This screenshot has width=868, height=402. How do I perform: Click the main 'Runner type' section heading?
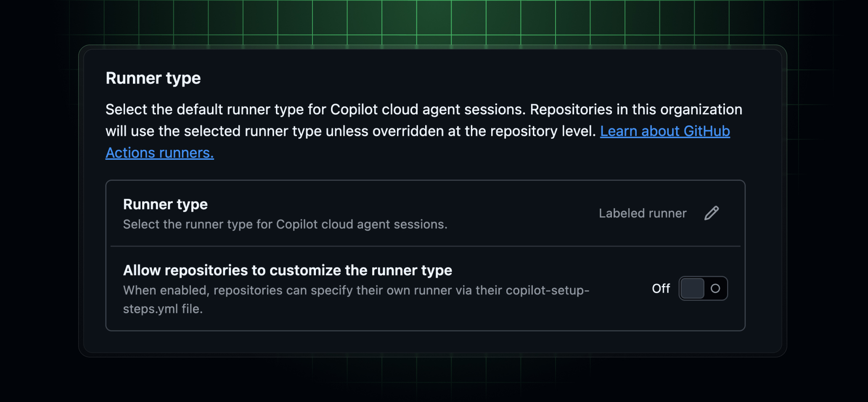[153, 78]
